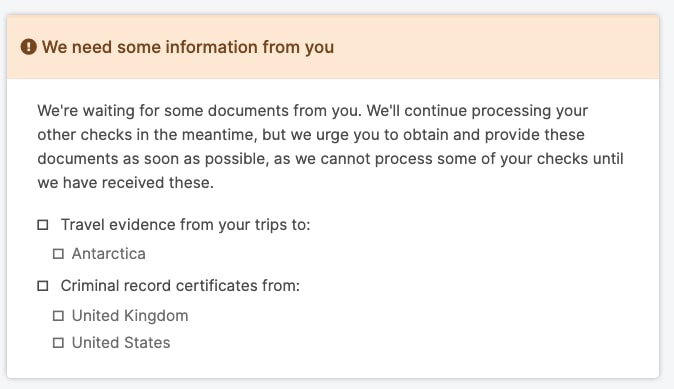Click the exclamation alert icon

coord(29,47)
